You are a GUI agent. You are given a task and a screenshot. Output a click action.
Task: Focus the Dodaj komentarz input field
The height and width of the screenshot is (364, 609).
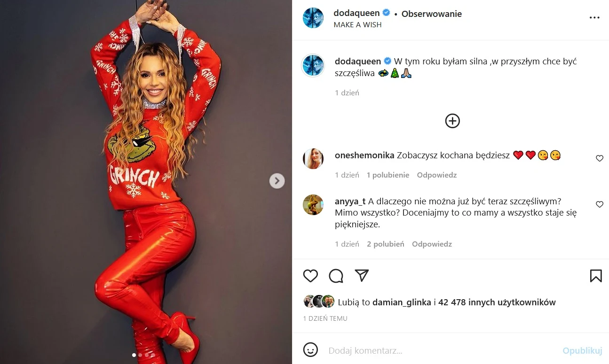(x=442, y=350)
